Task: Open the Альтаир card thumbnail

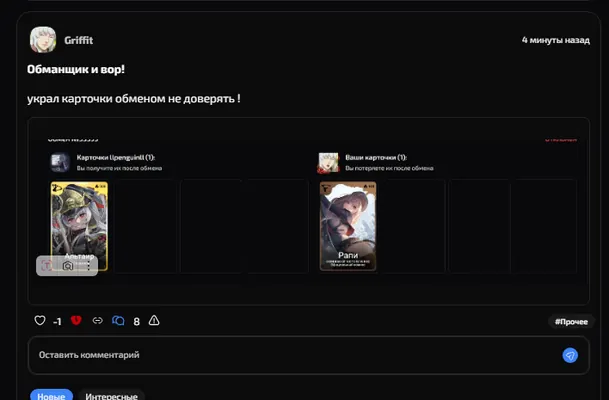Action: (79, 226)
